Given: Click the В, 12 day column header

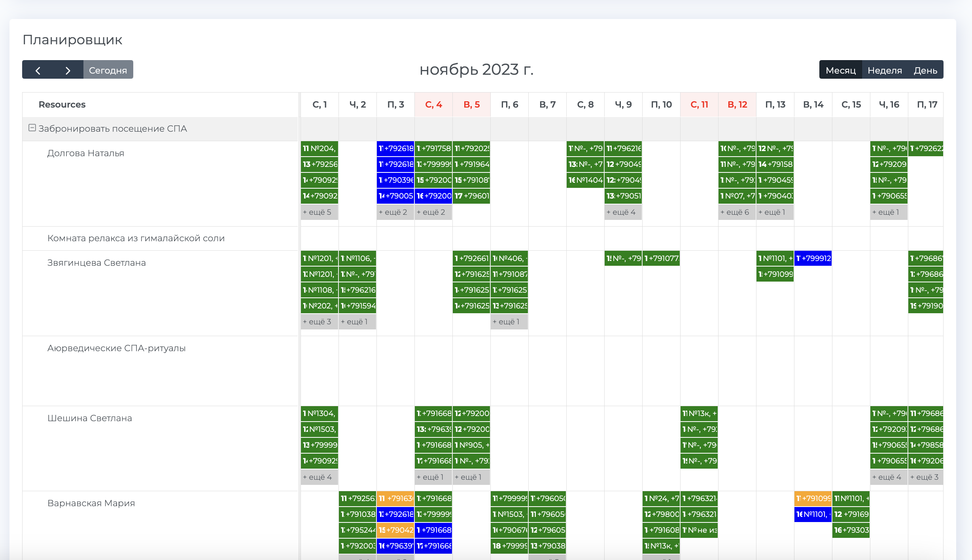Looking at the screenshot, I should coord(737,104).
